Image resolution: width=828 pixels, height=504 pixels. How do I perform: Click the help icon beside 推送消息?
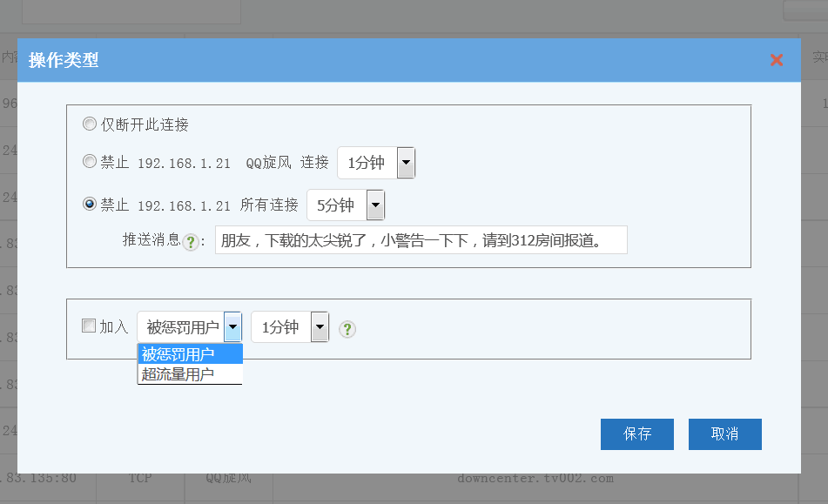(191, 242)
